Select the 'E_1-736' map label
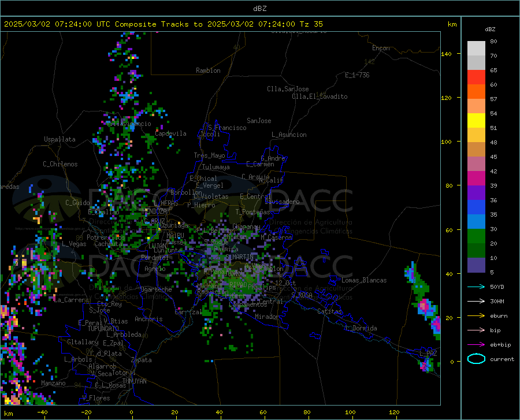Viewport: 520px width, 420px height. 357,75
